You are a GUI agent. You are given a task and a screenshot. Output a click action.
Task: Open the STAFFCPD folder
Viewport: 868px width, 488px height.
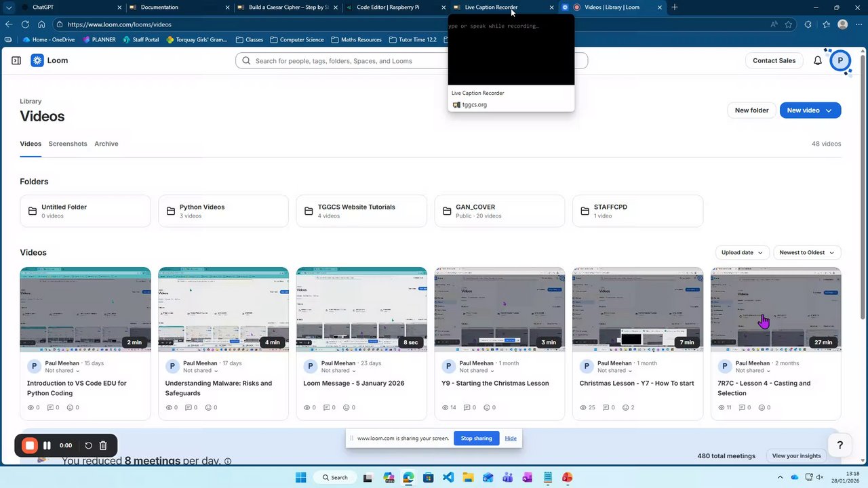(x=637, y=211)
